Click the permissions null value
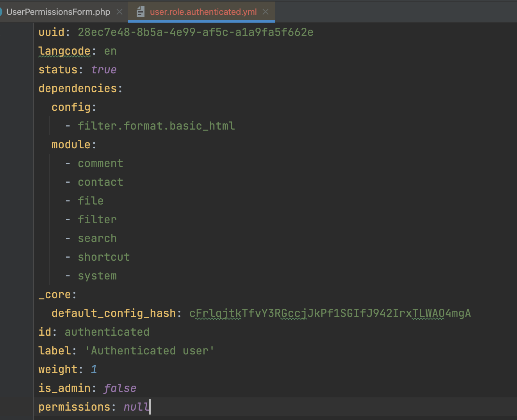517x420 pixels. pos(136,407)
